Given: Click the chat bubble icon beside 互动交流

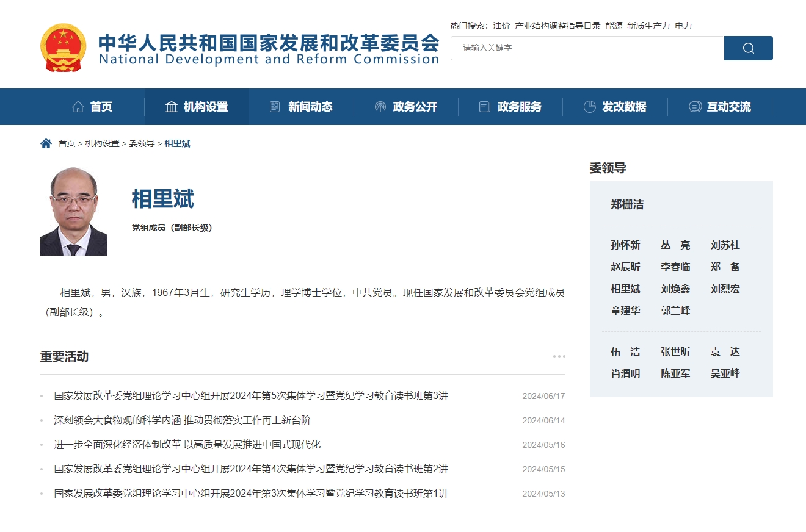Looking at the screenshot, I should 695,107.
